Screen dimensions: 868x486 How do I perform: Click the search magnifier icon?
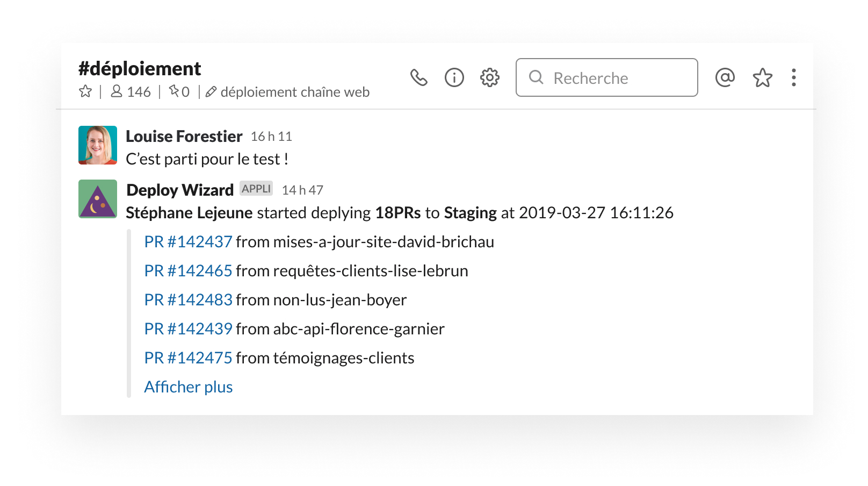[536, 77]
